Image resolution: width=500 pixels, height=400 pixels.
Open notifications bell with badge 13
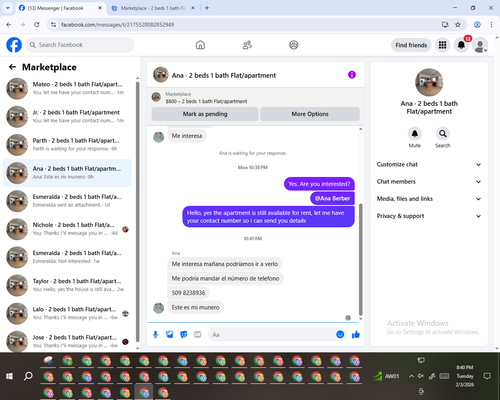pyautogui.click(x=461, y=45)
